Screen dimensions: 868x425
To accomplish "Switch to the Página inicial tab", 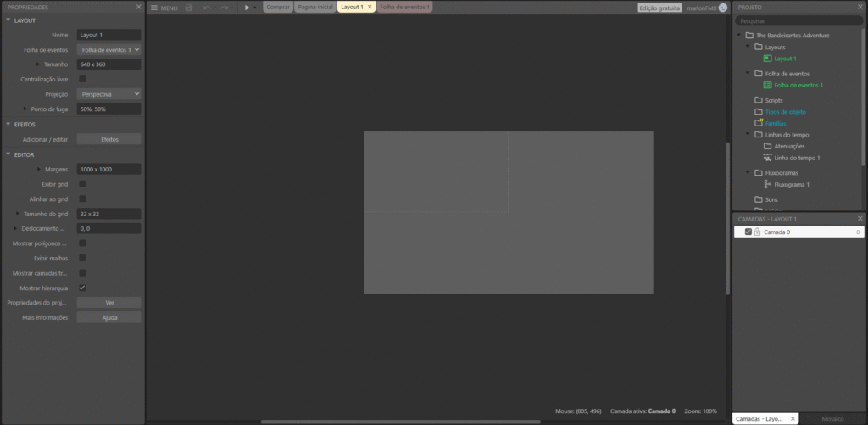I will (315, 7).
